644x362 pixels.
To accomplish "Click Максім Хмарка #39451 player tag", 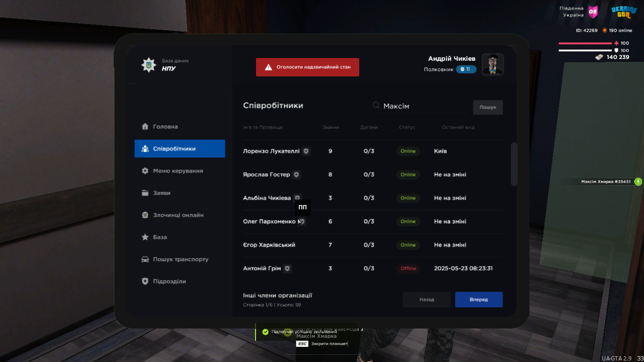I will (x=606, y=182).
